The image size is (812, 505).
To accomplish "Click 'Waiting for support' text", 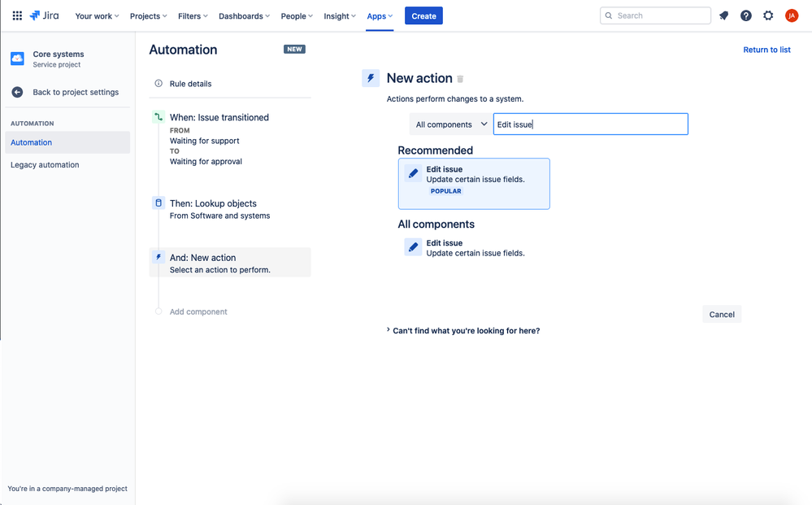I will (205, 141).
